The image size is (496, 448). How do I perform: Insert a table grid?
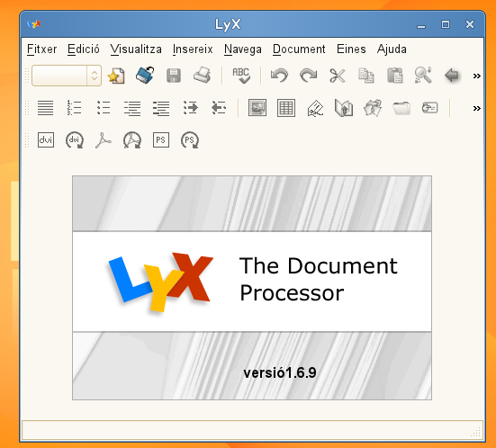pyautogui.click(x=286, y=108)
